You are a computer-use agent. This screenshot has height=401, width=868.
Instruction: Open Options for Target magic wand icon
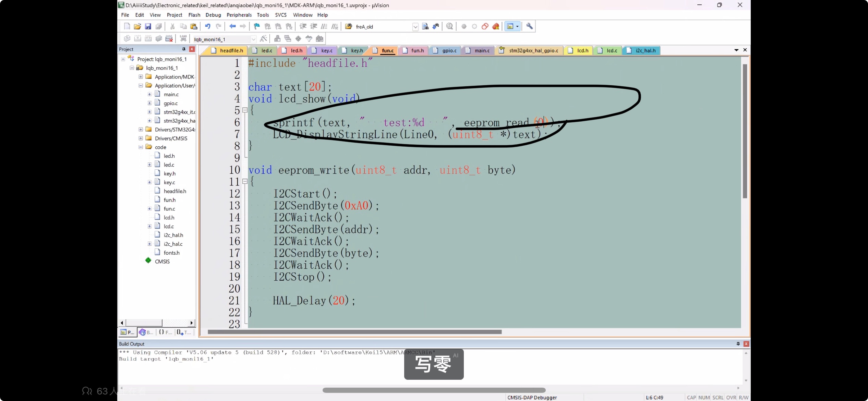263,38
